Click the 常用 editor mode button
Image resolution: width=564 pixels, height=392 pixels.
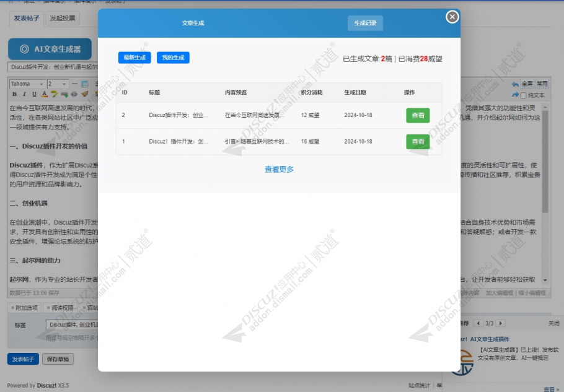point(542,84)
